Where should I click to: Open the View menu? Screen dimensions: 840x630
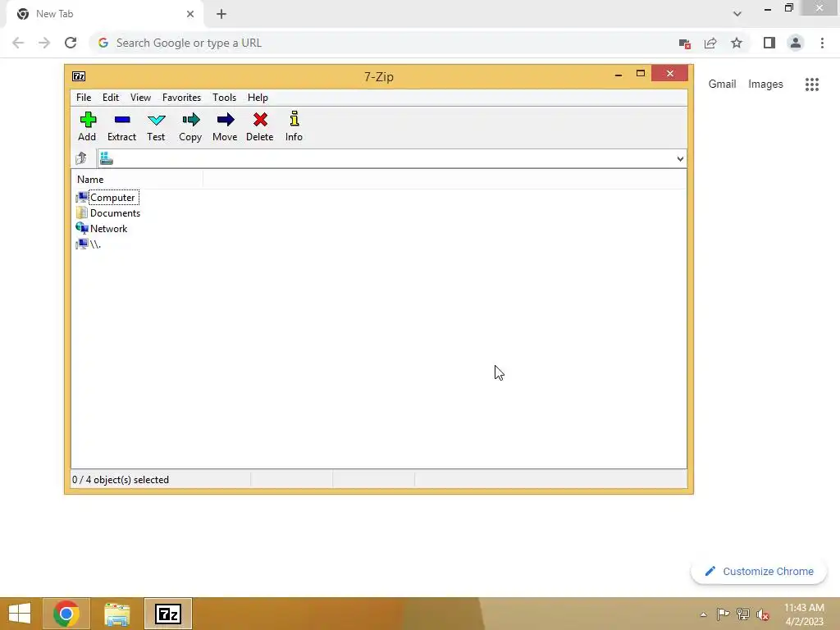click(140, 98)
